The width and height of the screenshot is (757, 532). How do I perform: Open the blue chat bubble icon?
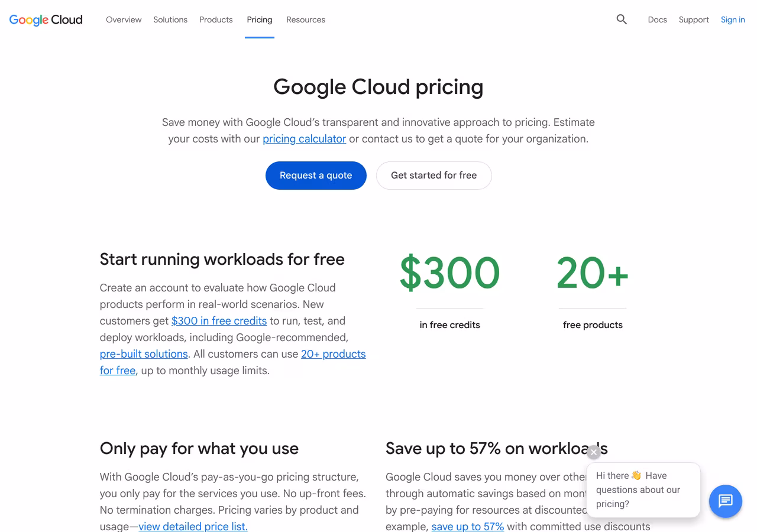[x=726, y=501]
